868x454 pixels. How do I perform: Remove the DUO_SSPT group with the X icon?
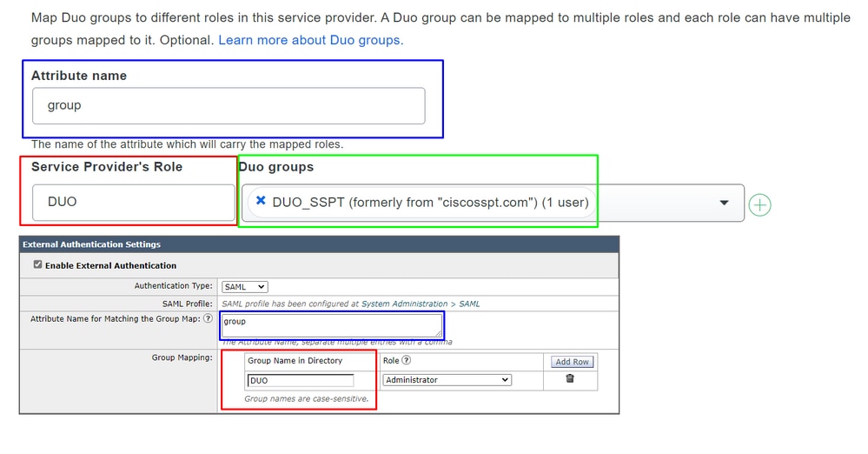coord(261,201)
